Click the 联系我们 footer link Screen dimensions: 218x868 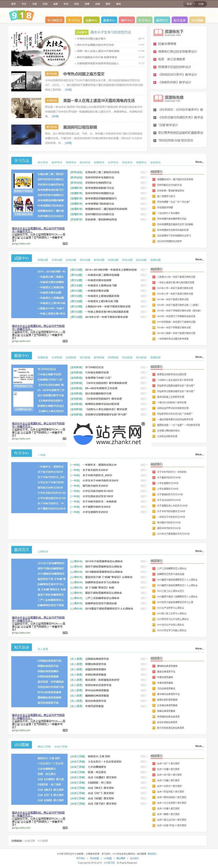pyautogui.click(x=152, y=854)
